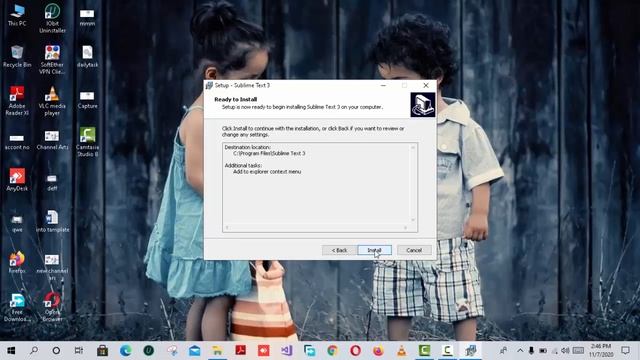This screenshot has width=640, height=360.
Task: Click the Install button in Setup
Action: (374, 250)
